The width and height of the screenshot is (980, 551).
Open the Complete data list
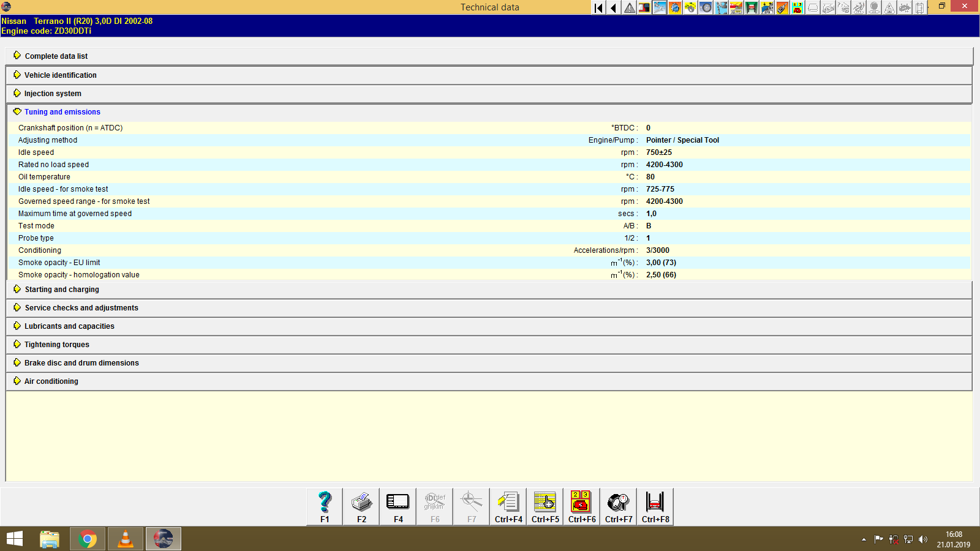[56, 56]
